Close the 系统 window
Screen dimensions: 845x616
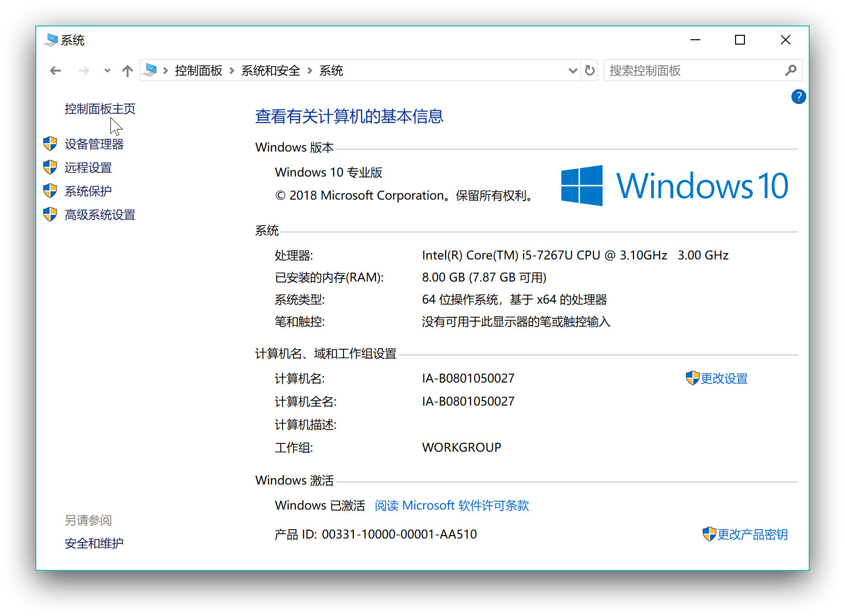tap(785, 40)
